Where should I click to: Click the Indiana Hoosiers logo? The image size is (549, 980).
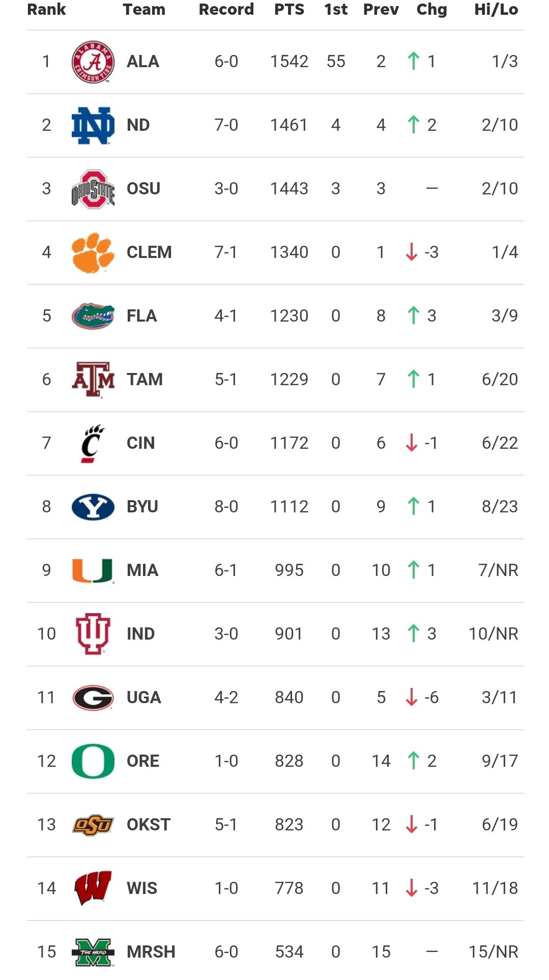tap(93, 634)
